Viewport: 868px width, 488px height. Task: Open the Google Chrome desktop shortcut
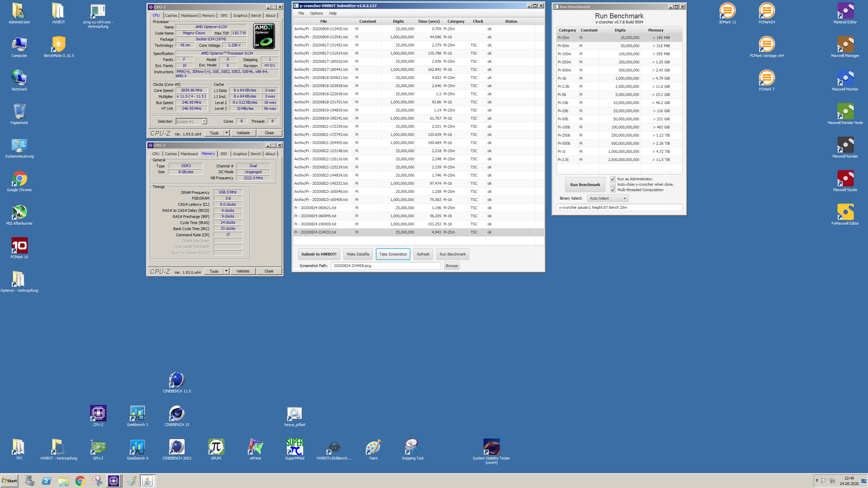click(19, 181)
